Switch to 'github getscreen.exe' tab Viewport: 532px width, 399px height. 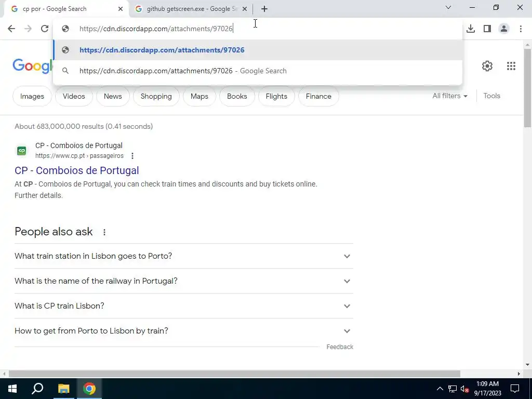coord(191,9)
